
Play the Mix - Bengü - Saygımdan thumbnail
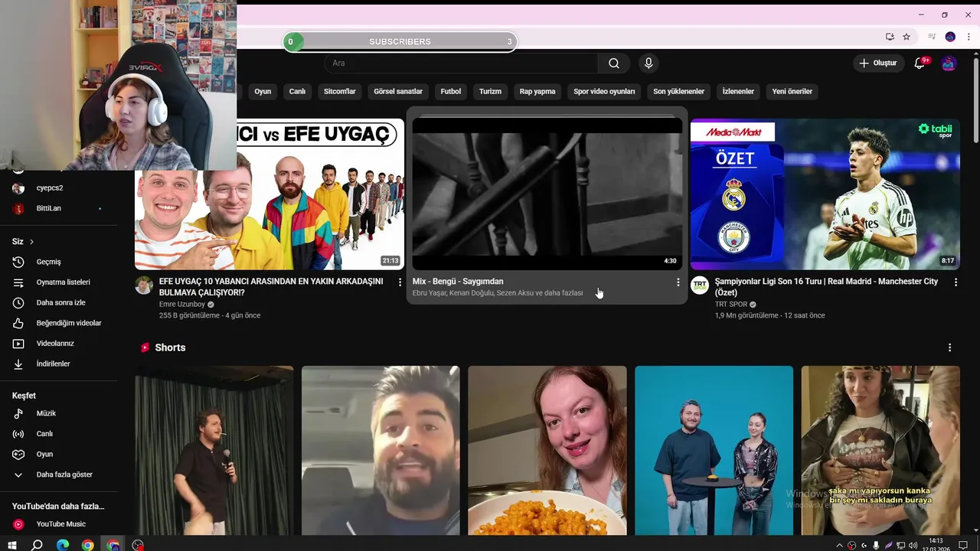(x=547, y=194)
